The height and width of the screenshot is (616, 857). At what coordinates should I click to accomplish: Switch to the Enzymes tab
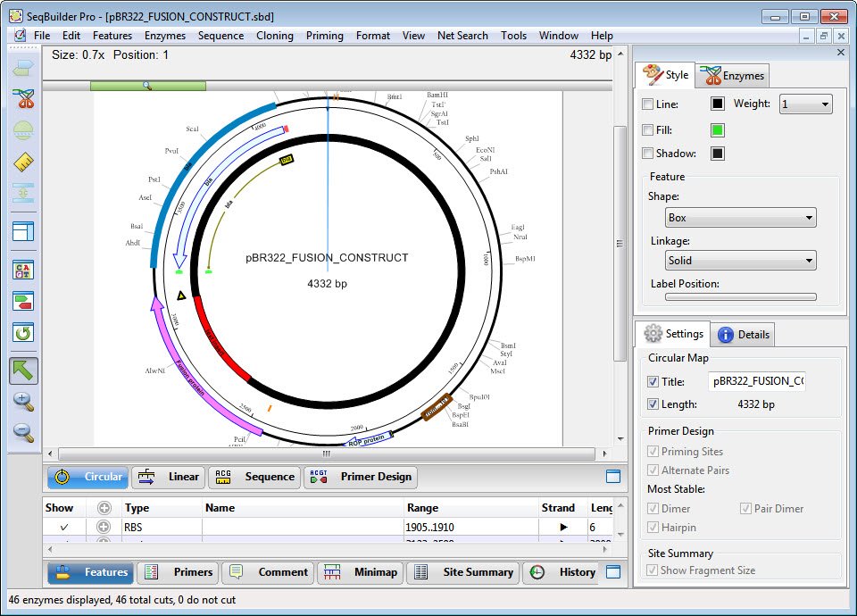732,76
